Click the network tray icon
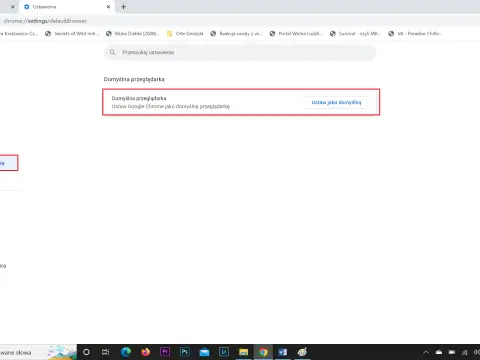The height and width of the screenshot is (360, 480). tap(465, 352)
